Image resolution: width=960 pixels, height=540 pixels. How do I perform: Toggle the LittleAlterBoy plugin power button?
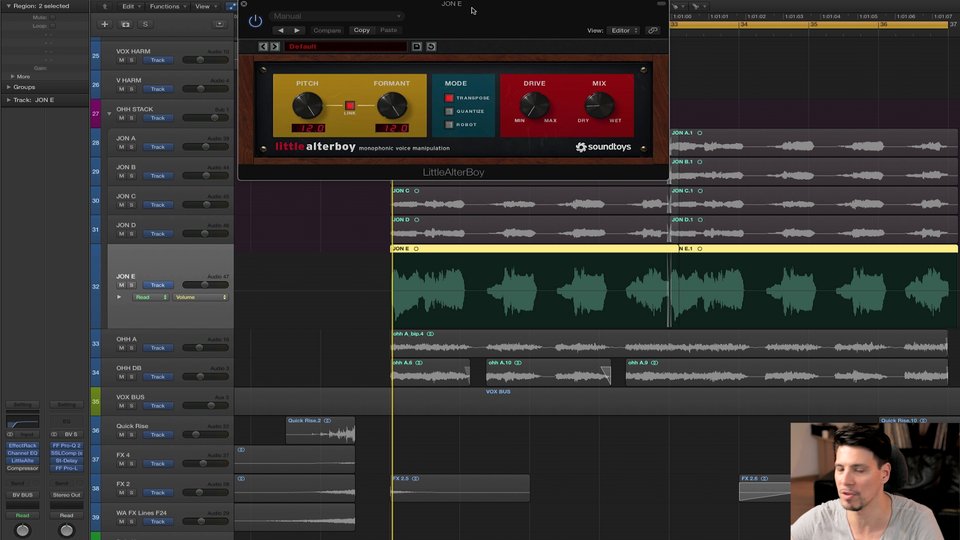click(255, 21)
